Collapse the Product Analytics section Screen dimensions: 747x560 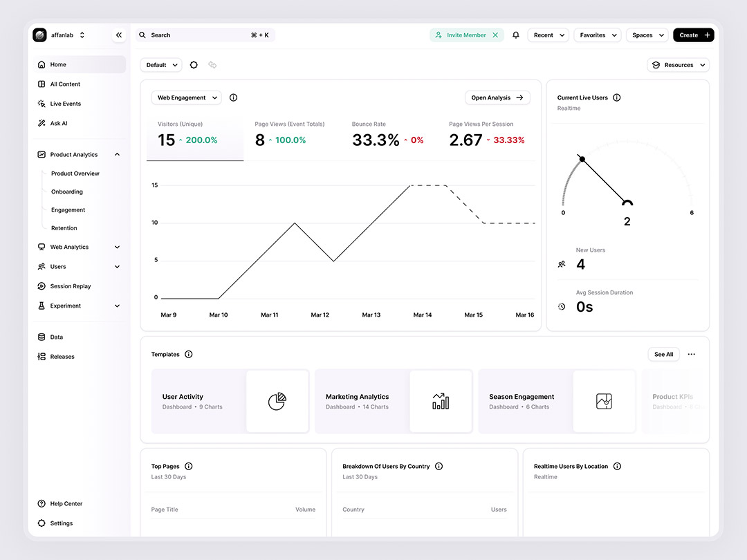coord(117,154)
